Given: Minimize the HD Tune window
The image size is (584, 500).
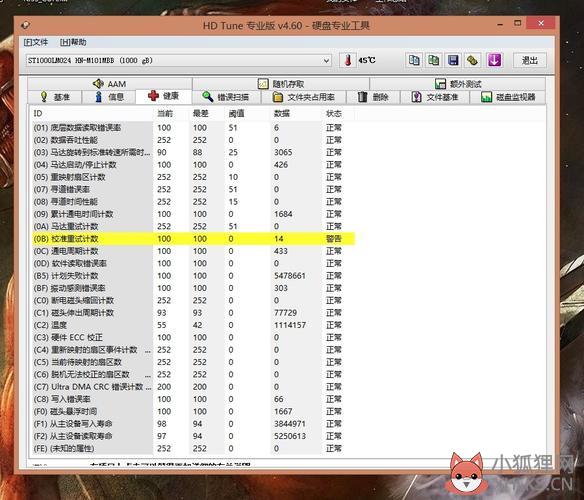Looking at the screenshot, I should (x=500, y=24).
